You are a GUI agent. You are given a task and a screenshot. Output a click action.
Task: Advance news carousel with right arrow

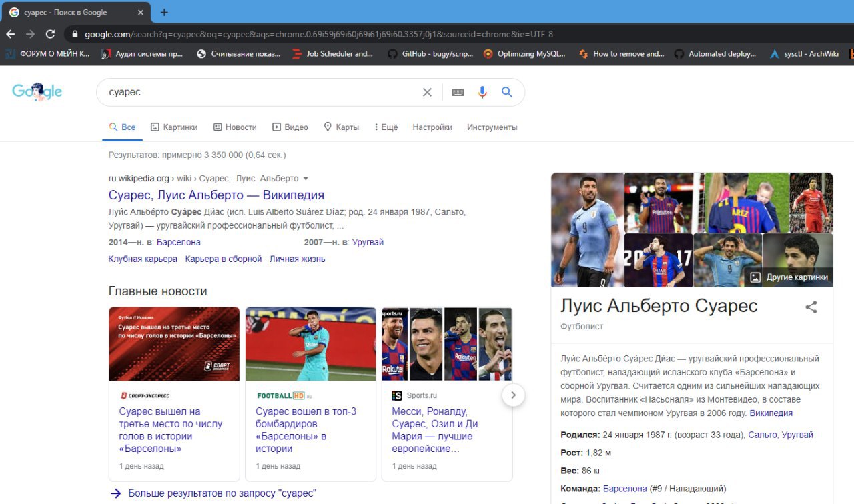[513, 395]
